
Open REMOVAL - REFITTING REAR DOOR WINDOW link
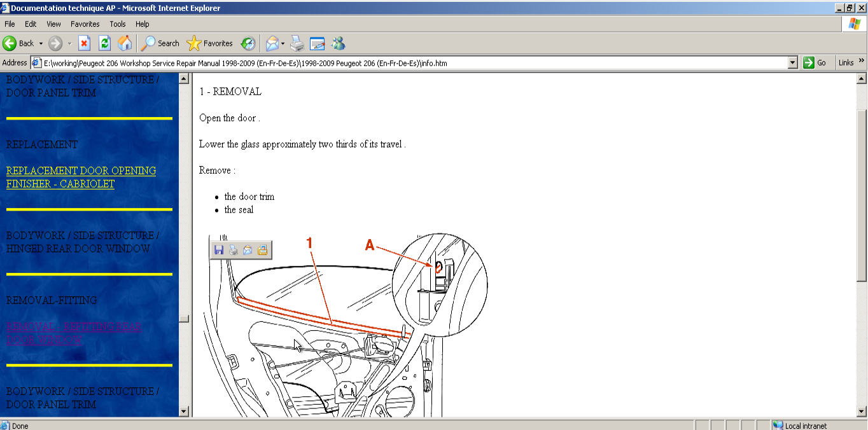pyautogui.click(x=74, y=333)
